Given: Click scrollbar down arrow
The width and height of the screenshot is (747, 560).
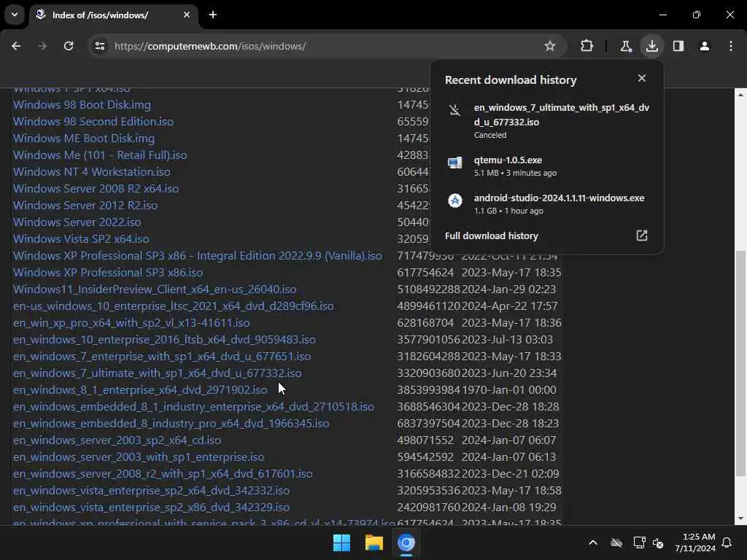Looking at the screenshot, I should pos(740,518).
